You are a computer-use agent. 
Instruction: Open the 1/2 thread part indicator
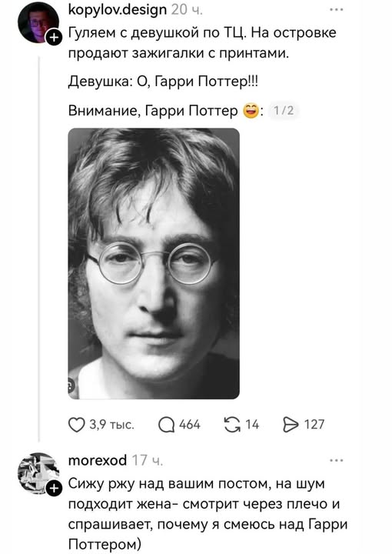(284, 111)
